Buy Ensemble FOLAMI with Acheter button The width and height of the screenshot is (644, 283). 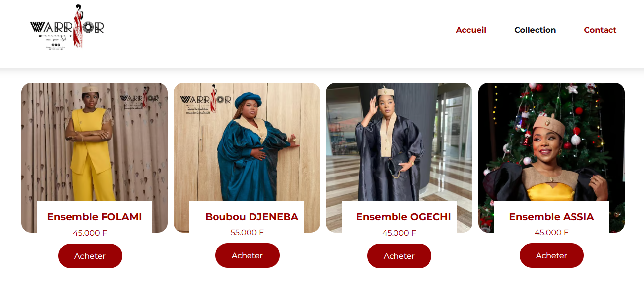[x=90, y=256]
